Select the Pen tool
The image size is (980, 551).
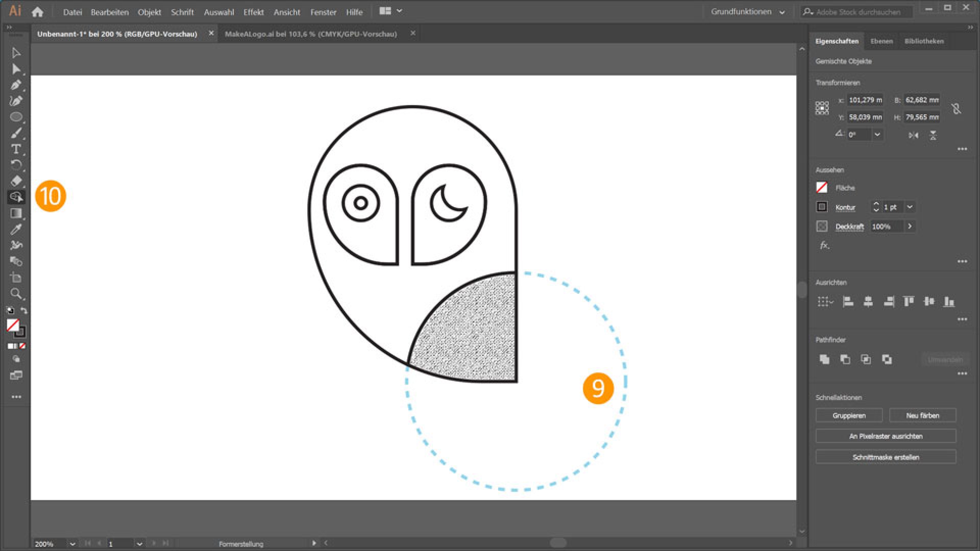16,85
